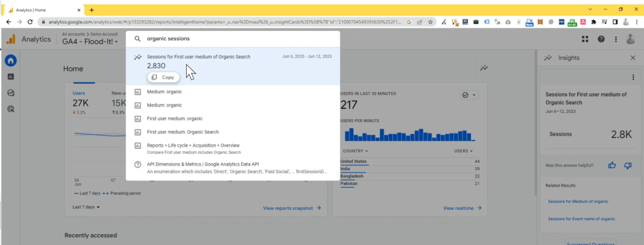Click the camera screenshot extension icon

tap(508, 22)
